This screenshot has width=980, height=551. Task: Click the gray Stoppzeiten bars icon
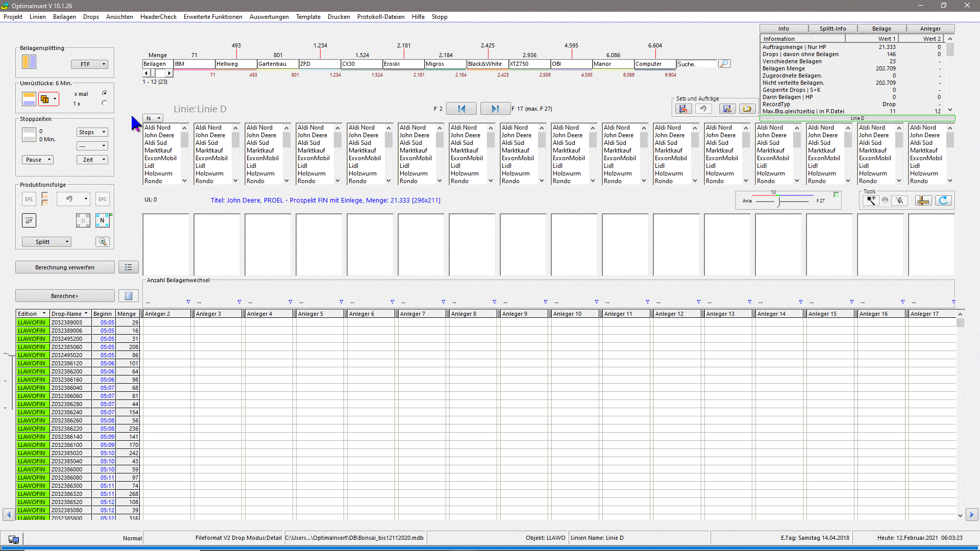click(x=29, y=135)
